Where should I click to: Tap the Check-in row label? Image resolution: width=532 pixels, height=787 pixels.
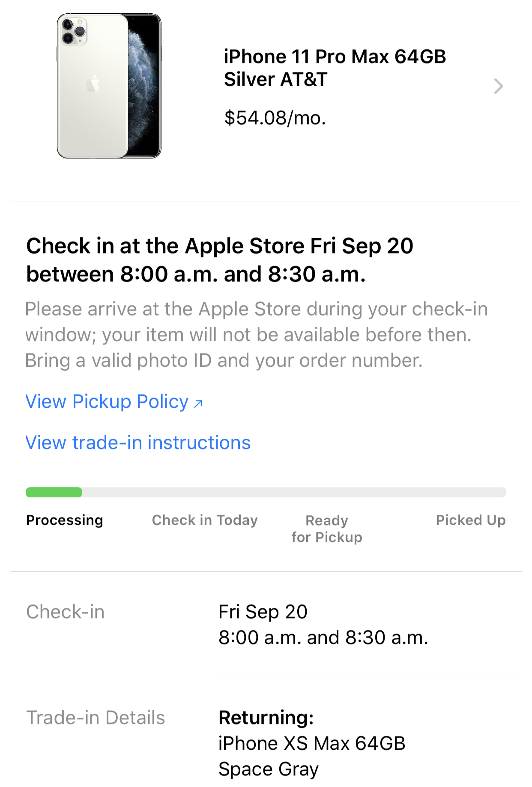click(x=66, y=612)
